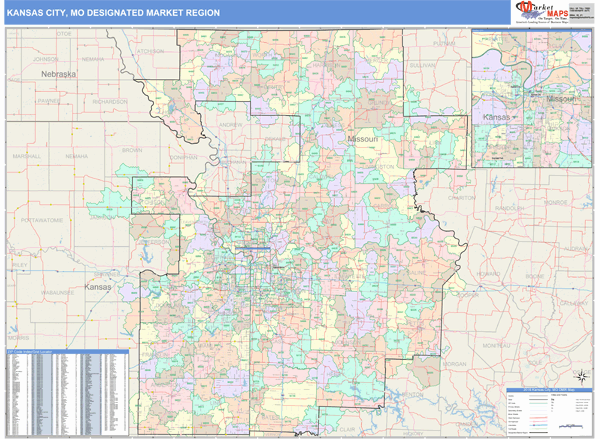Viewport: 600px width, 439px height.
Task: Click the MONITEAU county label
Action: coord(496,346)
